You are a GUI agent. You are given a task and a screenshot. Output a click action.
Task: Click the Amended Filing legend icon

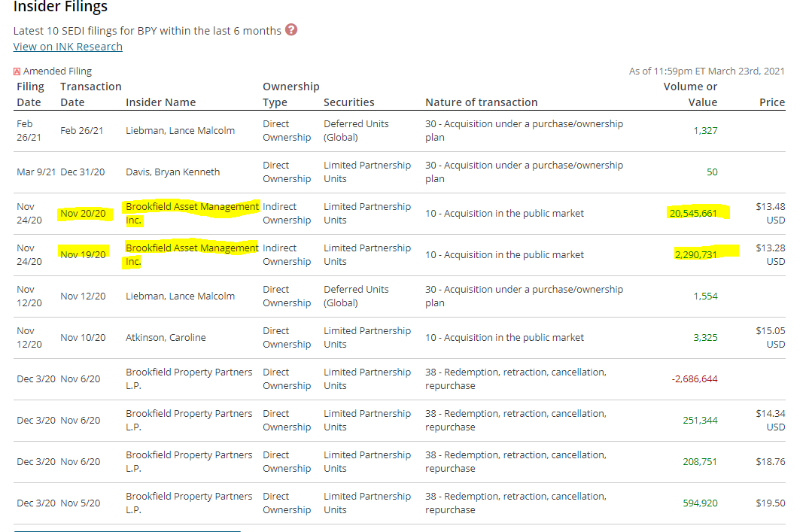(x=17, y=71)
